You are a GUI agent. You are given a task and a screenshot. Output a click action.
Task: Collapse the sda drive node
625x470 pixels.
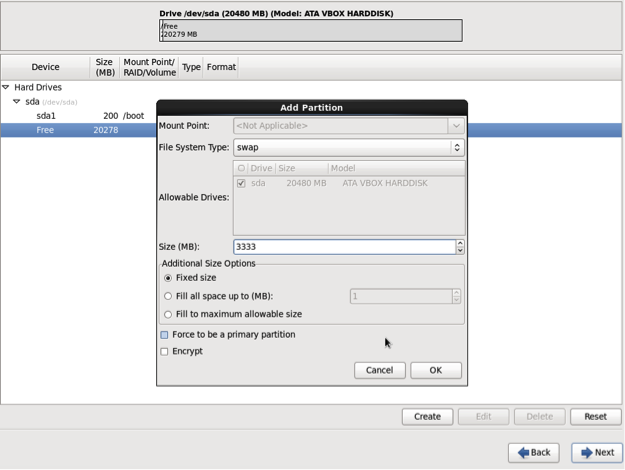pyautogui.click(x=16, y=102)
